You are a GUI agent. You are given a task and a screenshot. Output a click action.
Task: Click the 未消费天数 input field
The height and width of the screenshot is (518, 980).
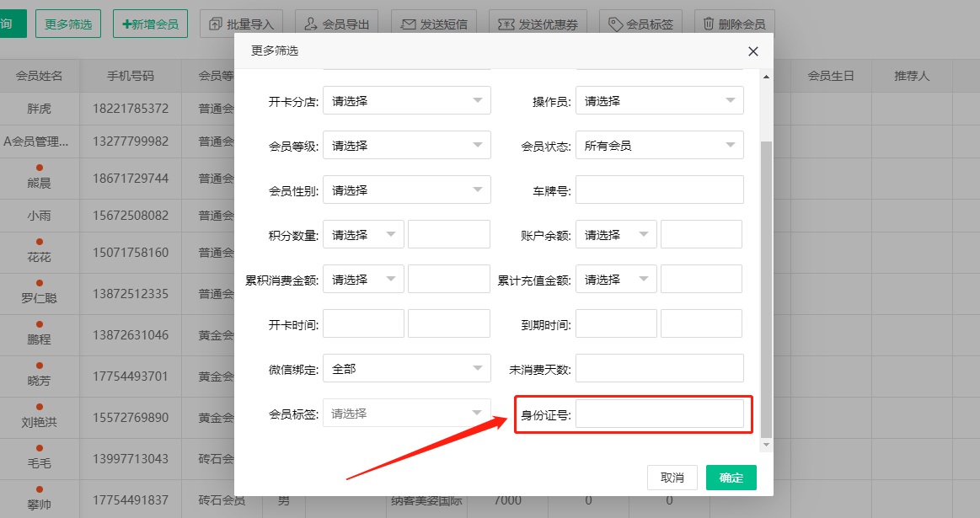[x=659, y=369]
